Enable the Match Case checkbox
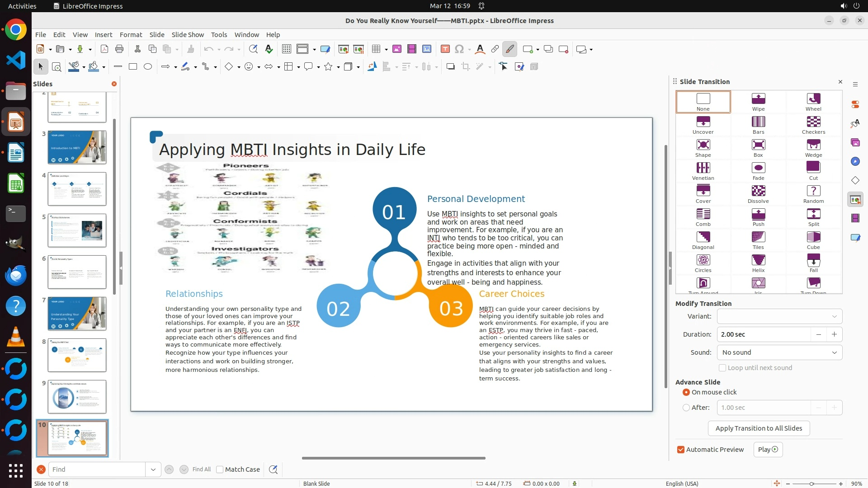Screen dimensions: 868x488 tap(220, 469)
